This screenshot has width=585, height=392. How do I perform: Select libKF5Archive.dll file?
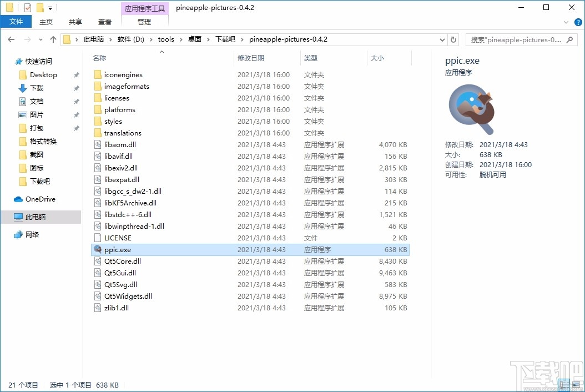pyautogui.click(x=130, y=203)
